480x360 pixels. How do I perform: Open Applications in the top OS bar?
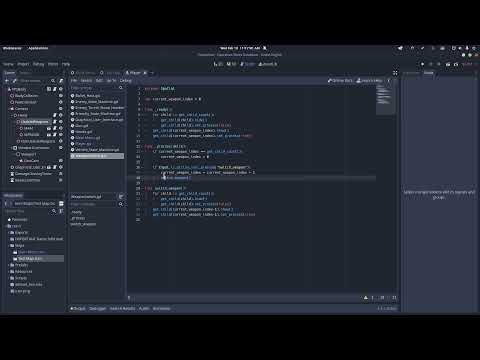[38, 48]
